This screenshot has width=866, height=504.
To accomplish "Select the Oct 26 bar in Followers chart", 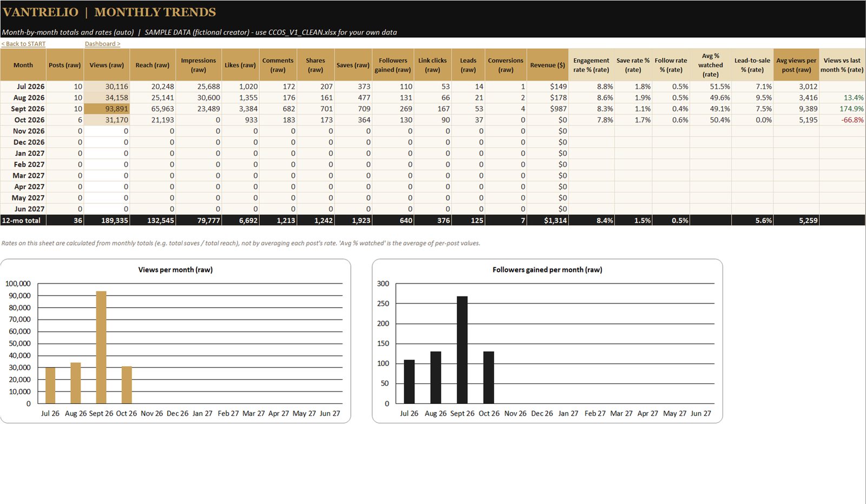I will coord(489,377).
